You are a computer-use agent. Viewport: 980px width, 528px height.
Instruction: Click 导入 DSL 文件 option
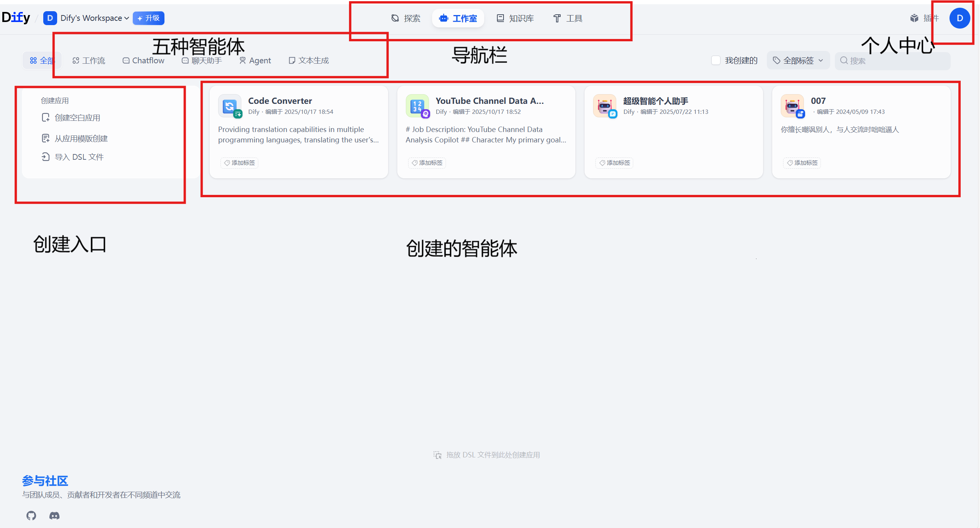[x=73, y=157]
